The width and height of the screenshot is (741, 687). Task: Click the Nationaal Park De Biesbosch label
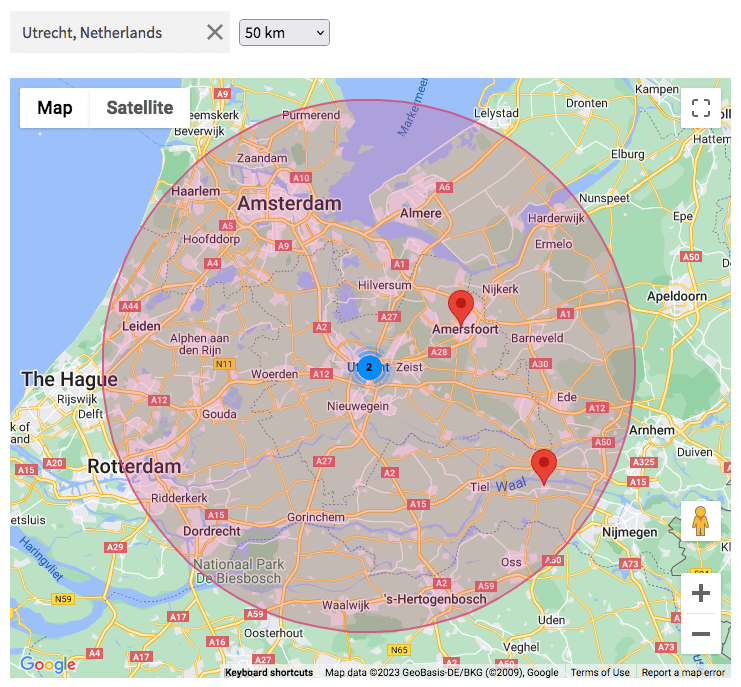tap(239, 571)
